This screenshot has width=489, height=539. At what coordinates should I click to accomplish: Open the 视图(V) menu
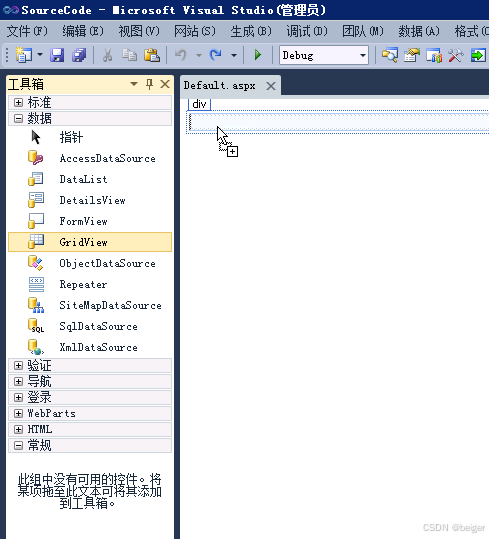pos(139,31)
